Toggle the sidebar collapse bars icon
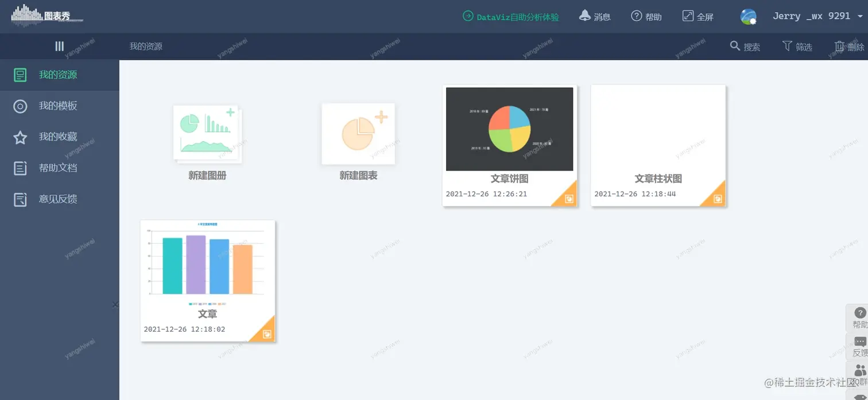The height and width of the screenshot is (400, 868). pos(59,46)
